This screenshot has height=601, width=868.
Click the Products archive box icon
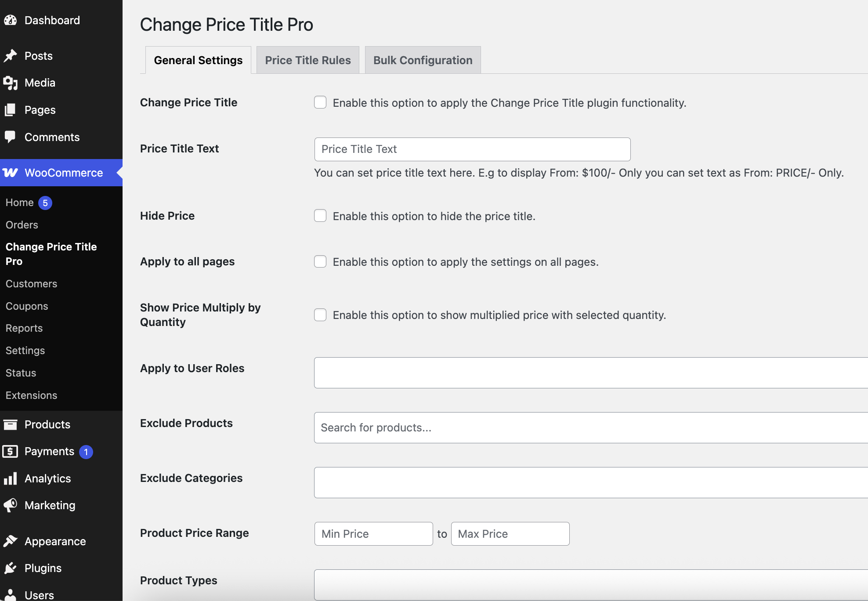click(x=11, y=424)
